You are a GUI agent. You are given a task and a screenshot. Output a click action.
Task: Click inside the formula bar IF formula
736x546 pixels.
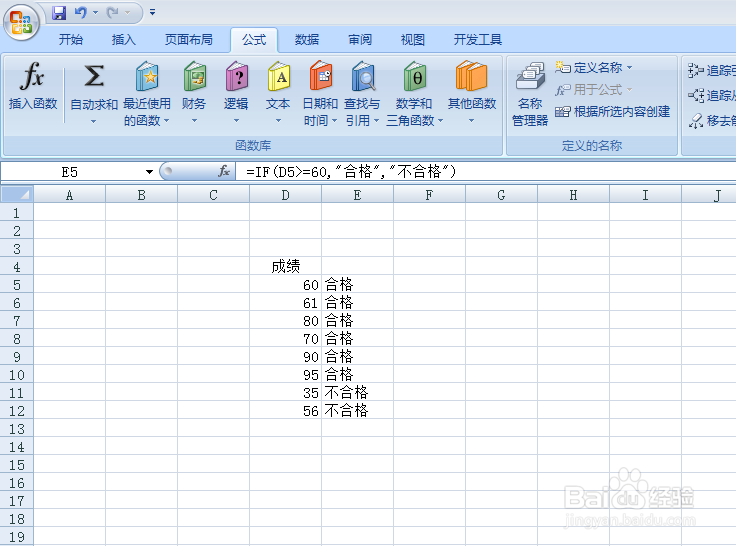[351, 172]
